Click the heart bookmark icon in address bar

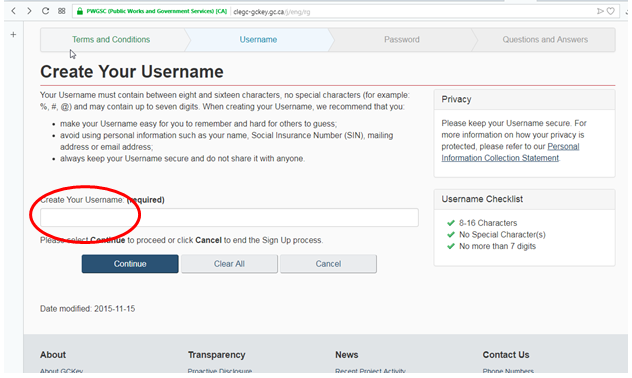click(611, 11)
